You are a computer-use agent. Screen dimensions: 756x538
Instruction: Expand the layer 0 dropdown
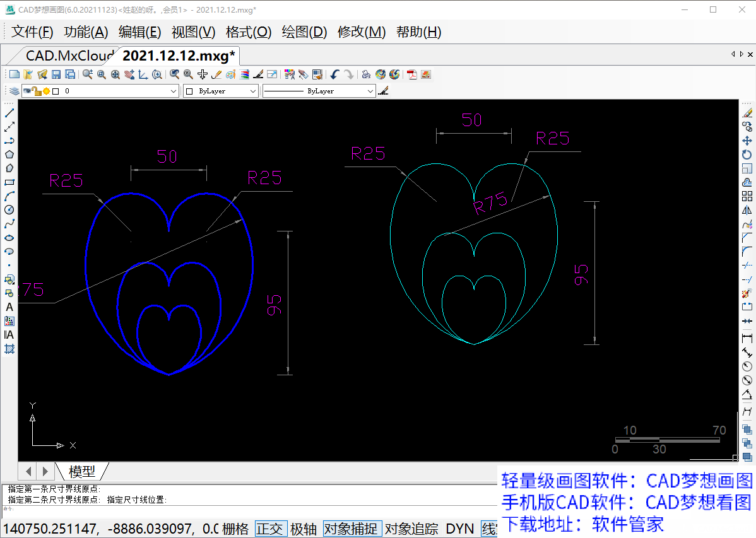(174, 91)
